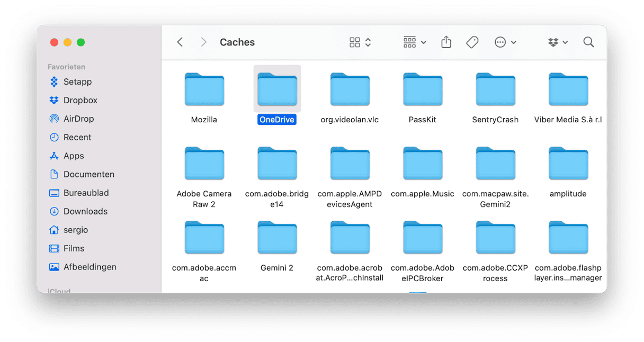644x342 pixels.
Task: Click the OneDrive folder name label
Action: 277,120
